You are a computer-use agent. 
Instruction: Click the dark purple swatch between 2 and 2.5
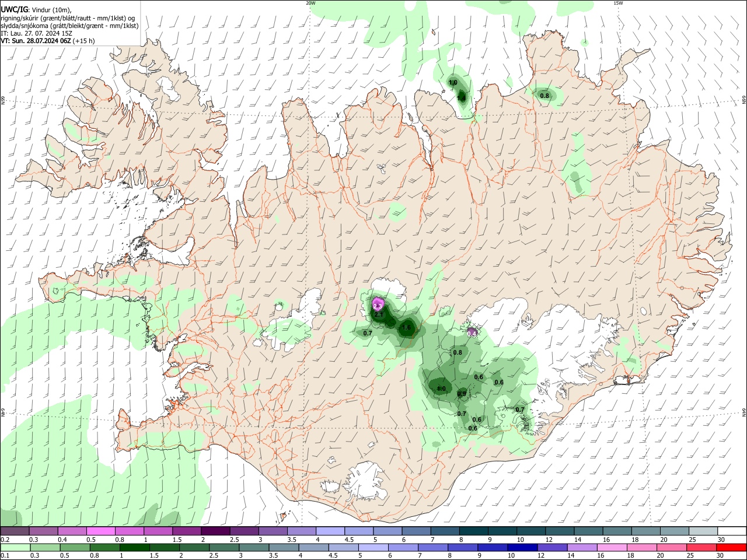pos(215,531)
